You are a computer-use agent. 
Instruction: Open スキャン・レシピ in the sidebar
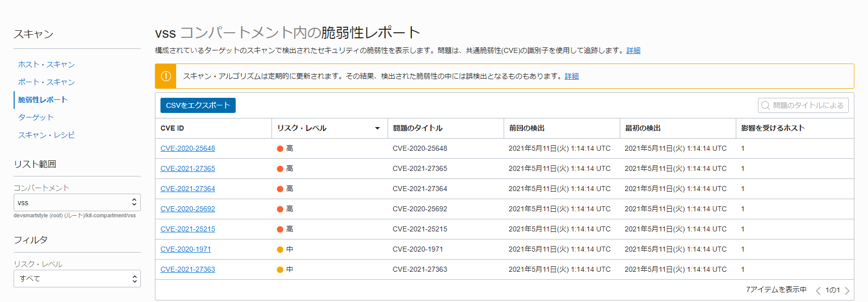(46, 135)
